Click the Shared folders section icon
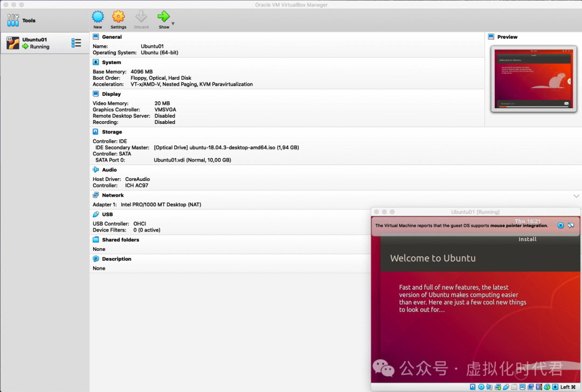The height and width of the screenshot is (392, 582). 96,240
